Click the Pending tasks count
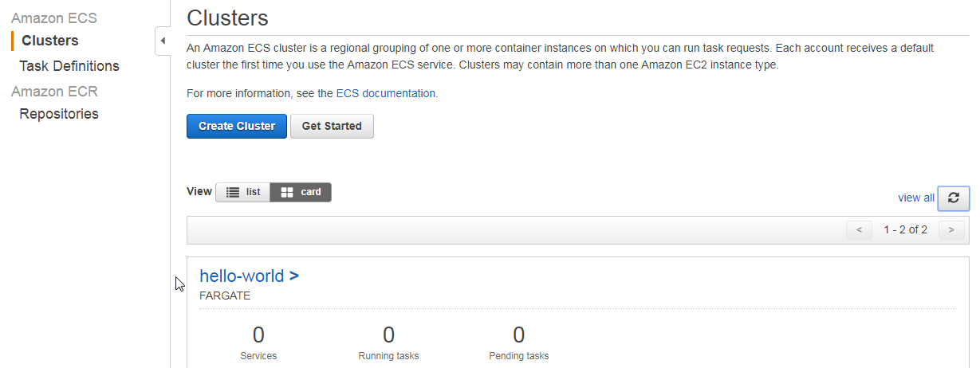The width and height of the screenshot is (980, 368). click(519, 335)
